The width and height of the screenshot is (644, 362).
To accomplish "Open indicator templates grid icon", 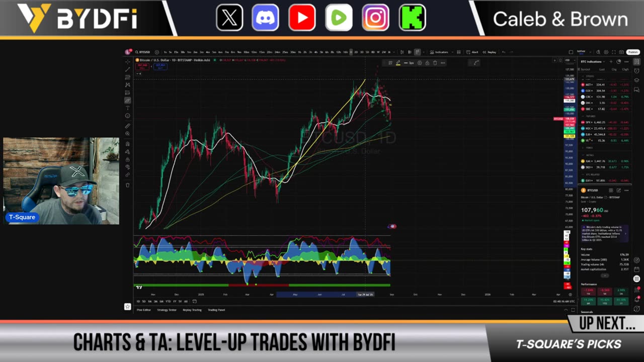I will coord(459,52).
